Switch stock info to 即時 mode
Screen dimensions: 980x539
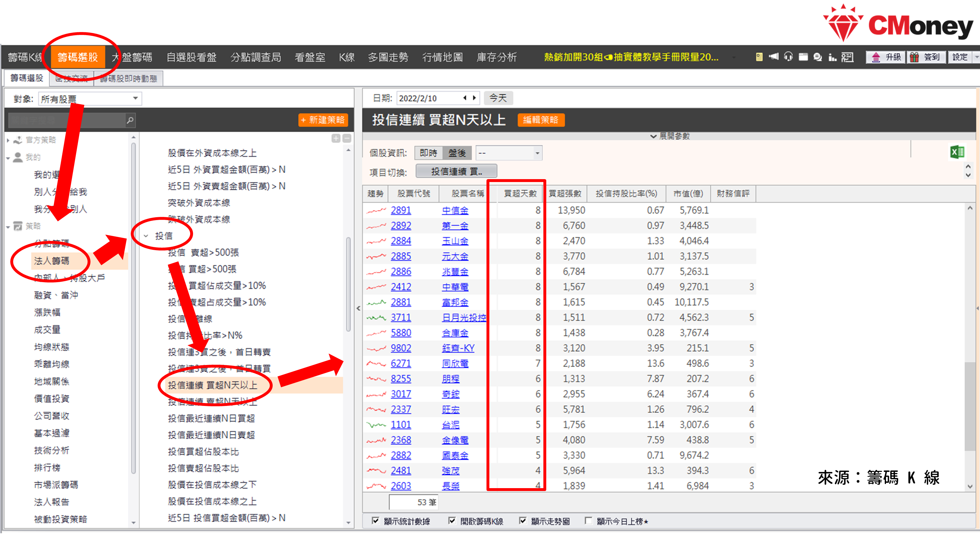(x=428, y=153)
